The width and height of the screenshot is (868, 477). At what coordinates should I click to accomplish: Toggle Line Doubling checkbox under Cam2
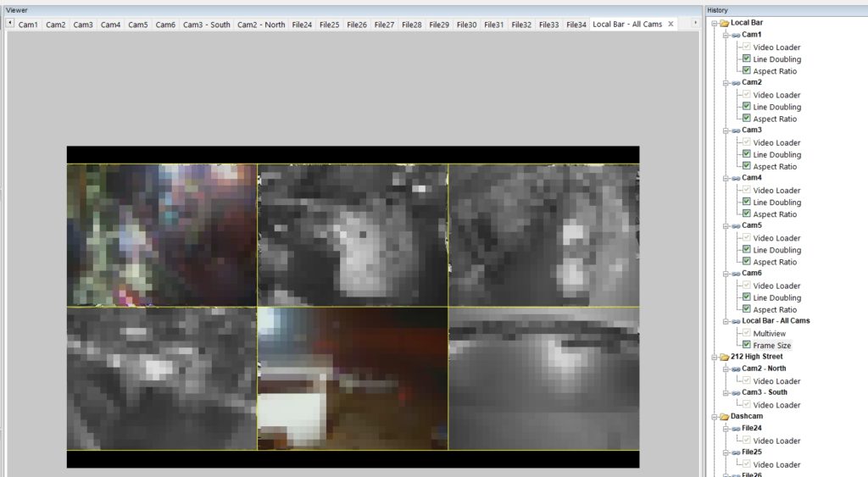pyautogui.click(x=746, y=106)
